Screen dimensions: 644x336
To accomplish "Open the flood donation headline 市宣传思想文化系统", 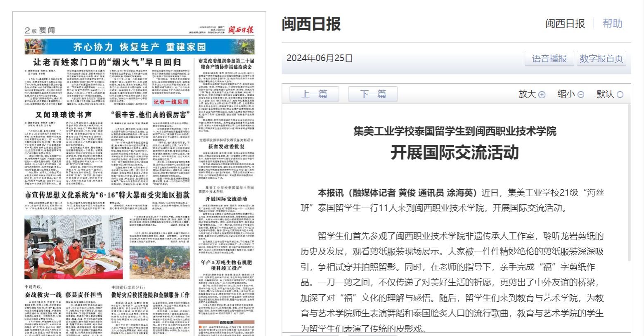I will (x=107, y=195).
